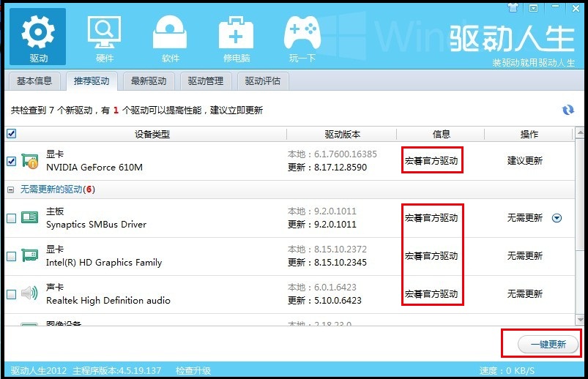The image size is (588, 379).
Task: Switch to the 推荐驱动 tab
Action: click(92, 81)
